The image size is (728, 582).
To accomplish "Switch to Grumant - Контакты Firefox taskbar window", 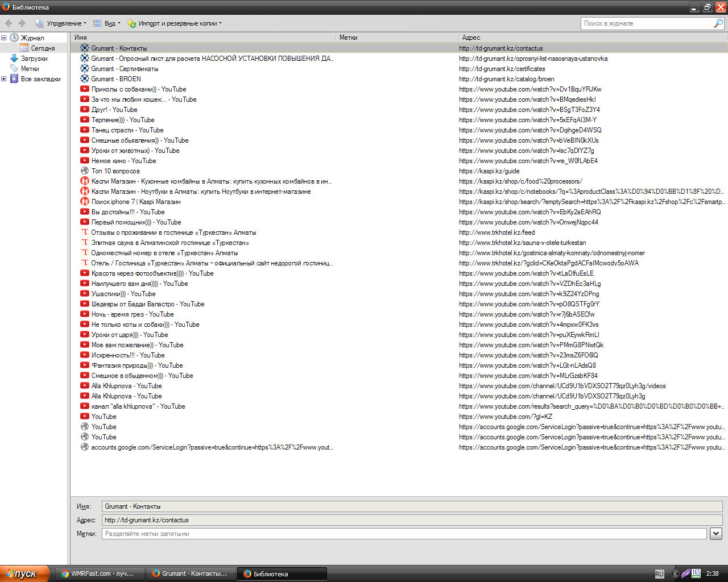I will pos(191,573).
